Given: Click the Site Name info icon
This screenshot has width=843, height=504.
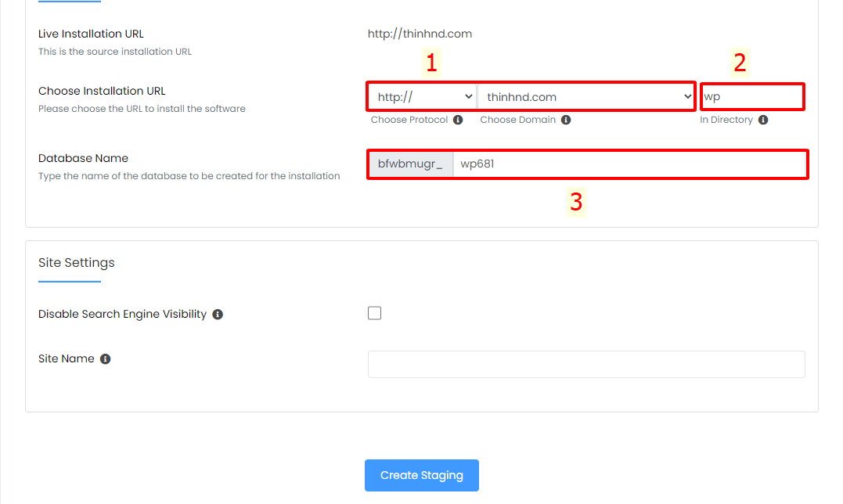Looking at the screenshot, I should (106, 359).
